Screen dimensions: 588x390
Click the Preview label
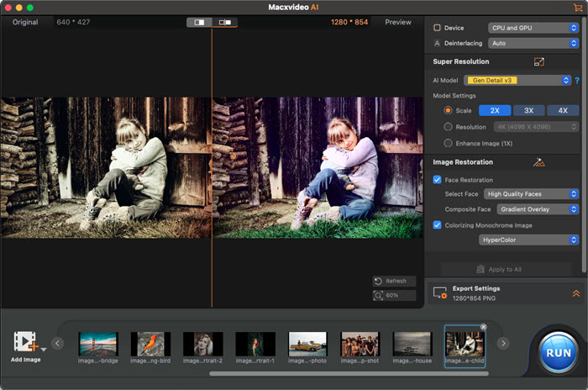(x=398, y=22)
